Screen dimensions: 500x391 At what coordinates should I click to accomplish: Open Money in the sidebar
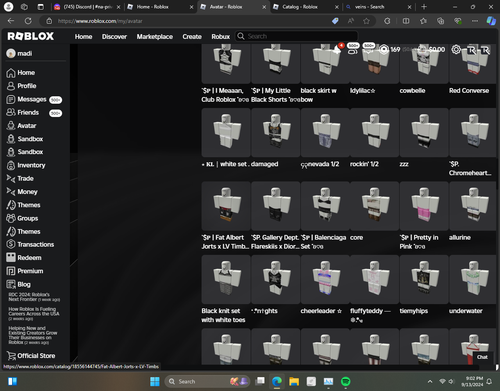click(22, 192)
